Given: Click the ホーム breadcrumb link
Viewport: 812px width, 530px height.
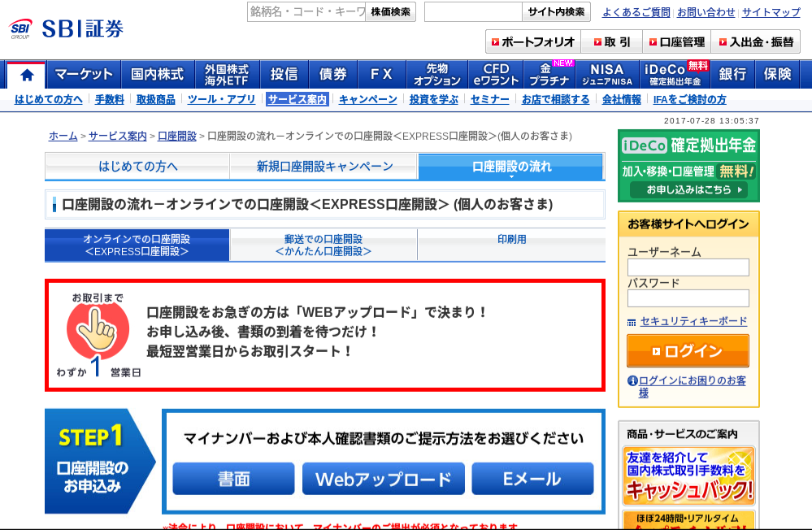Looking at the screenshot, I should (x=63, y=137).
